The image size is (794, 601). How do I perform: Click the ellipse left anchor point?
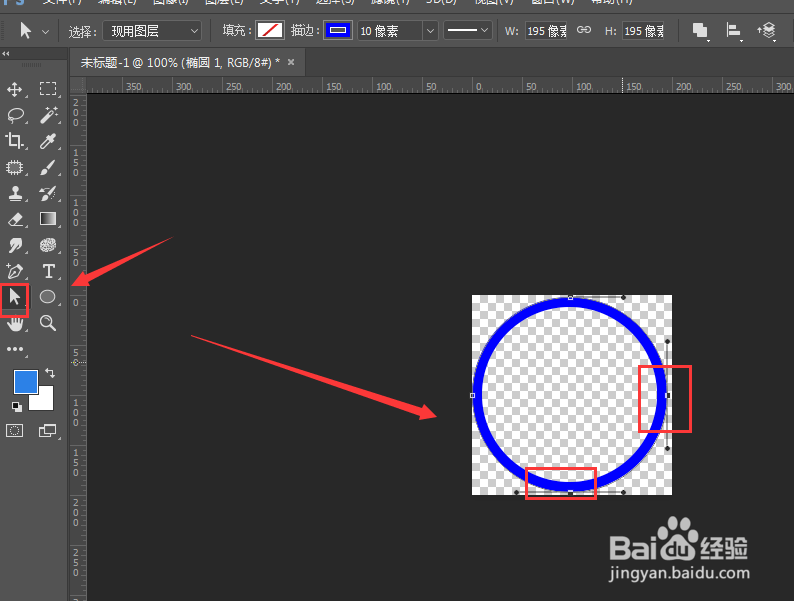(472, 395)
